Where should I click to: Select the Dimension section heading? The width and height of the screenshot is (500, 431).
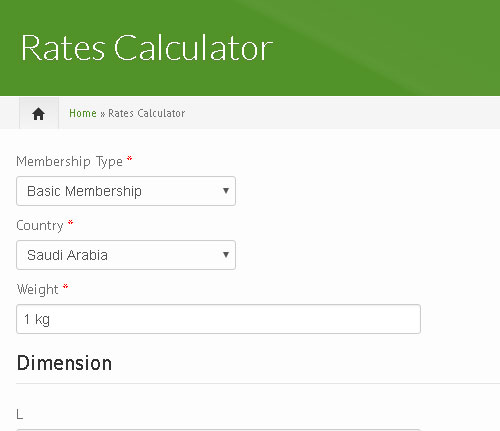click(64, 363)
